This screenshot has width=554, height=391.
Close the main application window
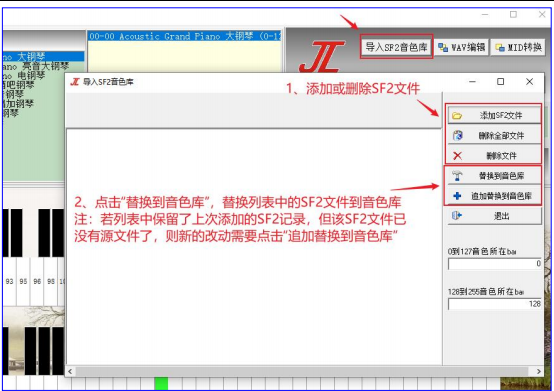(x=542, y=14)
